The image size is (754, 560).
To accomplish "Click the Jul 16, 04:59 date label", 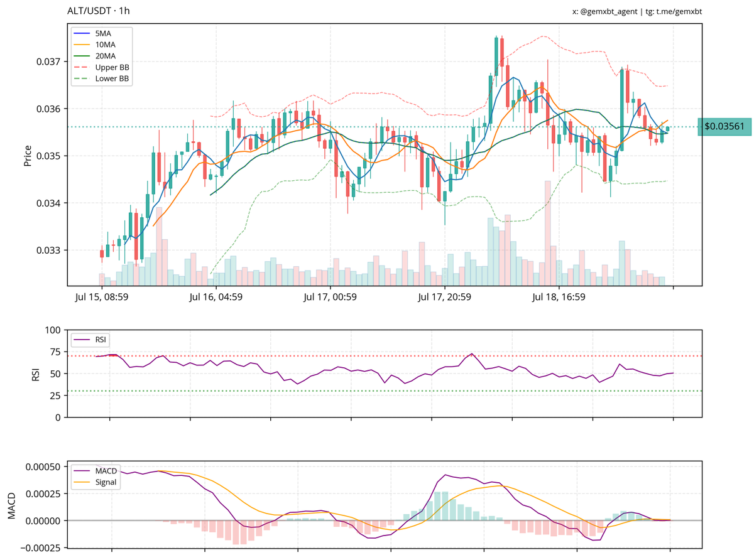I will point(216,297).
